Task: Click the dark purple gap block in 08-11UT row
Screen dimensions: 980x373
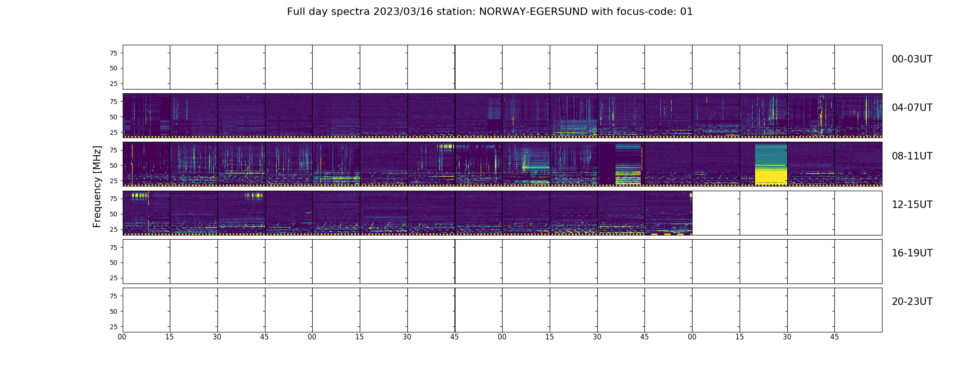Action: point(607,164)
